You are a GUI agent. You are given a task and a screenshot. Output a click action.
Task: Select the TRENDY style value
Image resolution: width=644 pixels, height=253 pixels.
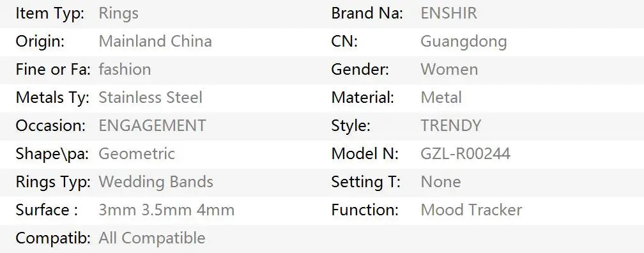[x=450, y=126]
